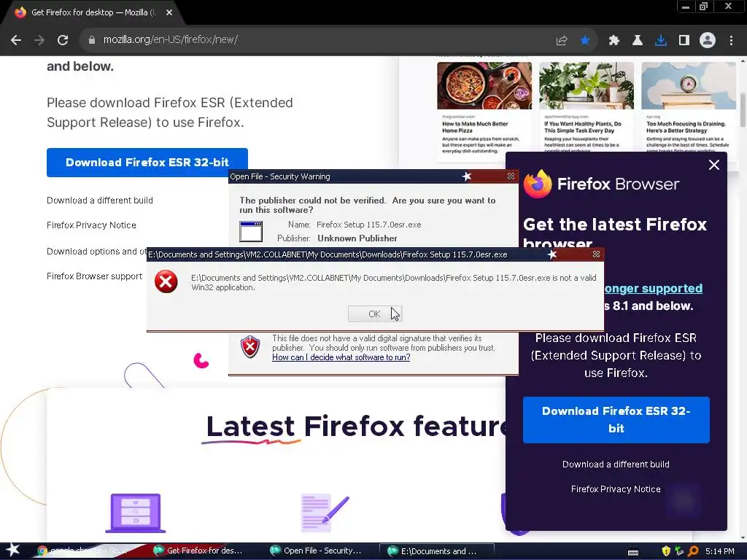Click the purple dresser feature icon
747x560 pixels.
[x=135, y=513]
